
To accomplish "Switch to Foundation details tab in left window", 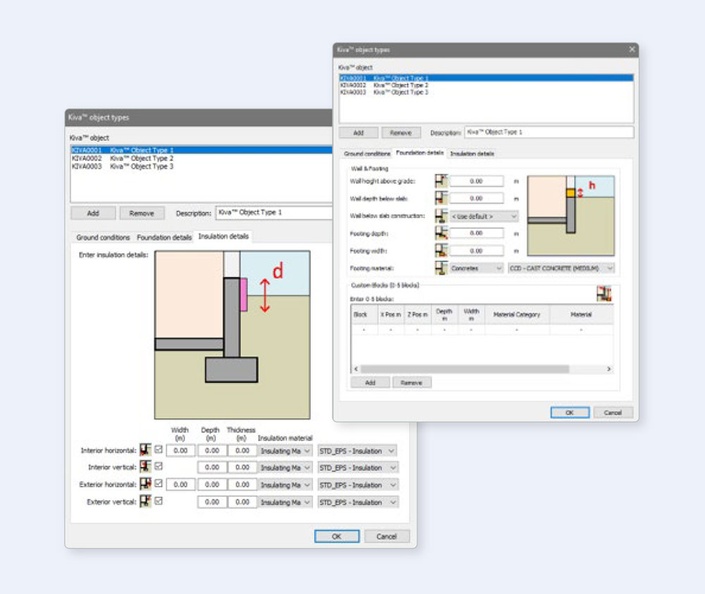I will click(164, 237).
